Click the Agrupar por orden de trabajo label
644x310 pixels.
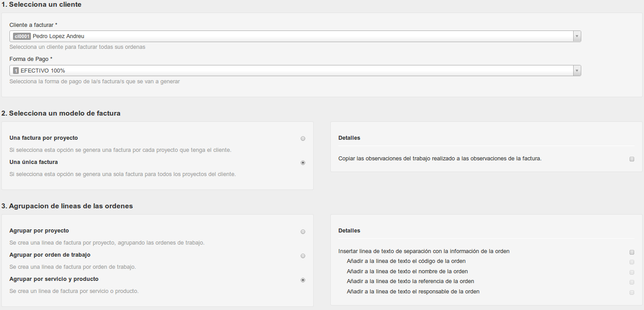click(50, 255)
